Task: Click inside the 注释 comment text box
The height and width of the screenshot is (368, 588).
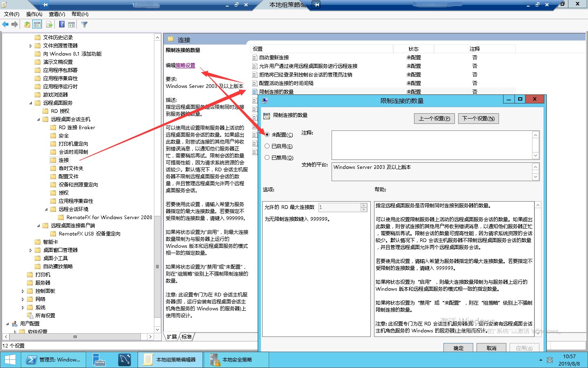Action: coord(432,145)
